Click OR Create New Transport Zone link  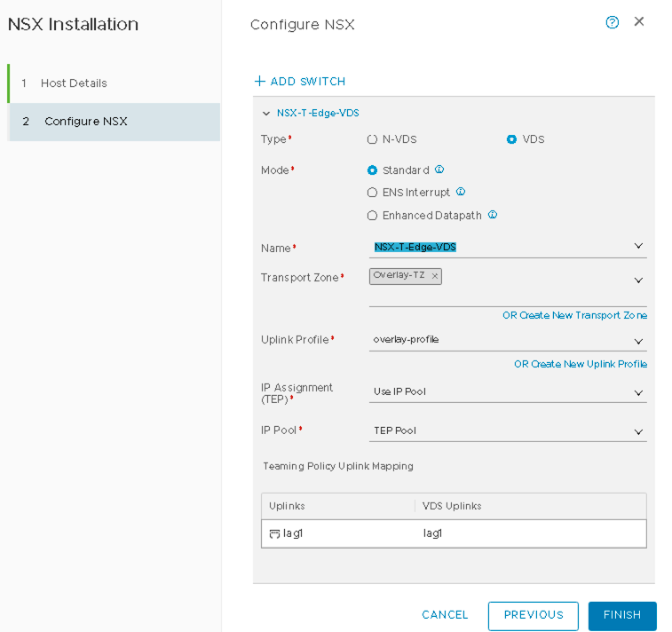pos(574,315)
